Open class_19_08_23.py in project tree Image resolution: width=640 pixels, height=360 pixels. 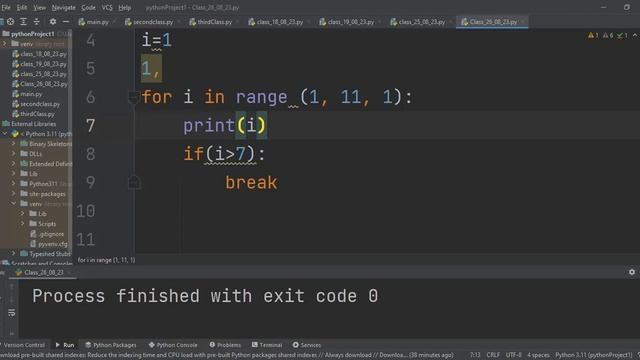point(42,64)
